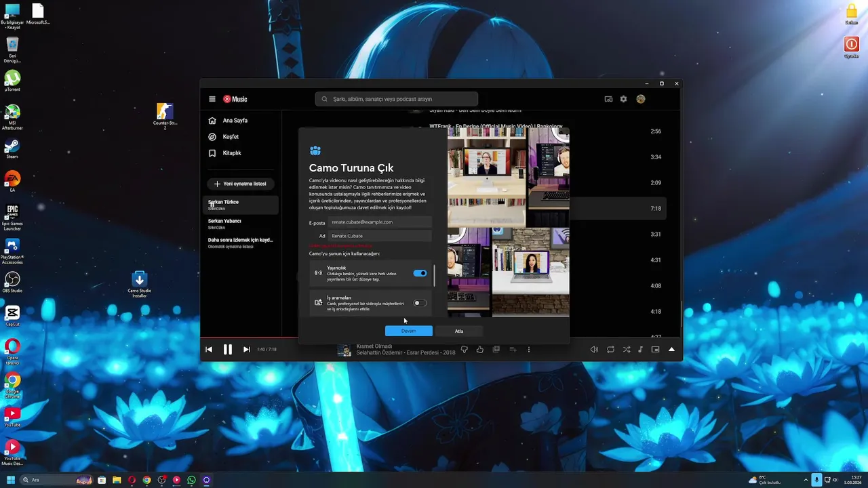Show hidden system tray icons

tap(806, 480)
